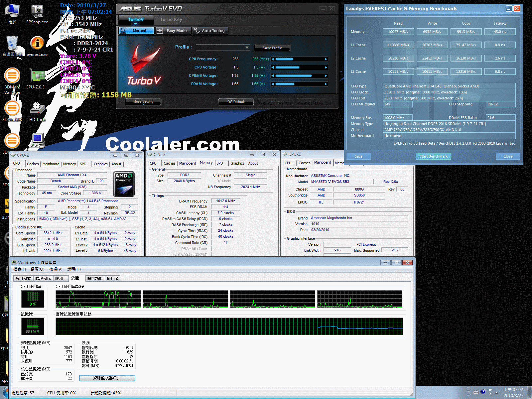The height and width of the screenshot is (399, 532).
Task: Expand More Setting in TurboV
Action: (143, 102)
